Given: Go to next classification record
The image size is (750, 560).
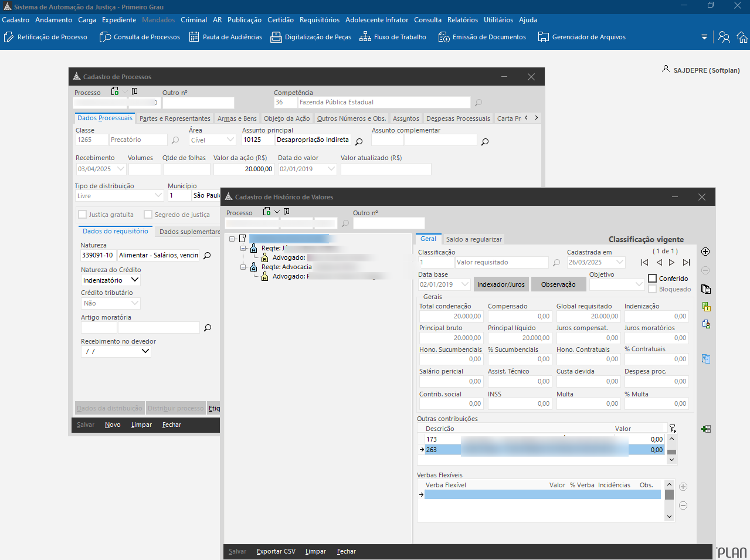Looking at the screenshot, I should [672, 263].
